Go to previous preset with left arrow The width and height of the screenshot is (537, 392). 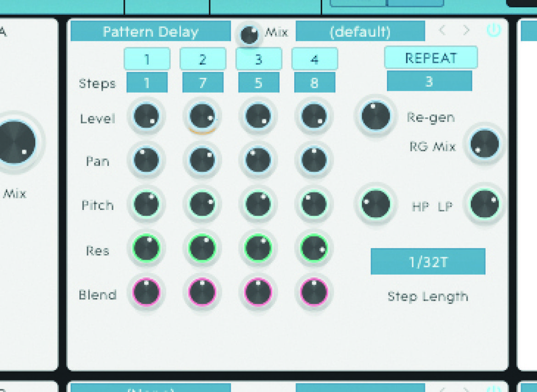442,30
